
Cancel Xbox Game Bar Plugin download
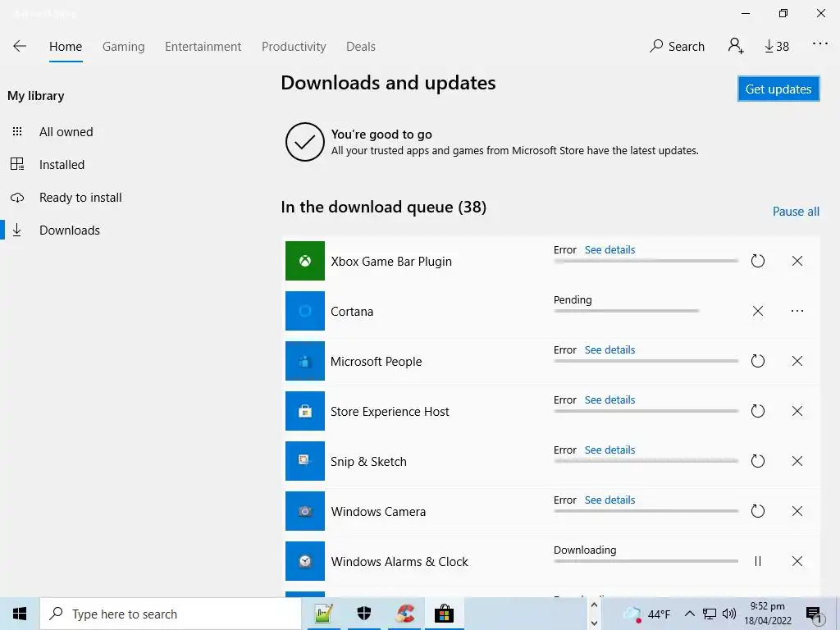coord(797,261)
